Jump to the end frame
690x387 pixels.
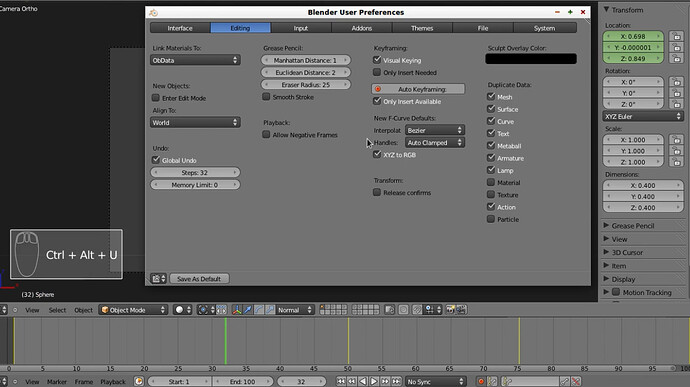pos(396,381)
